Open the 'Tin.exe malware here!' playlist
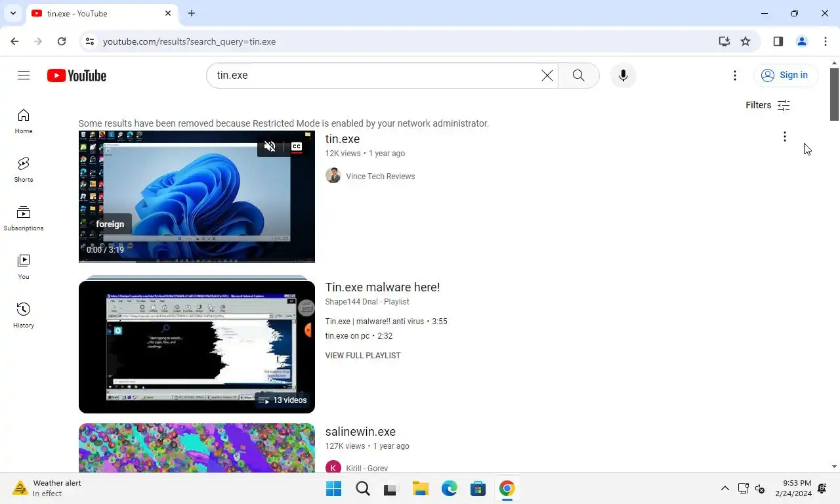The image size is (840, 504). [383, 287]
